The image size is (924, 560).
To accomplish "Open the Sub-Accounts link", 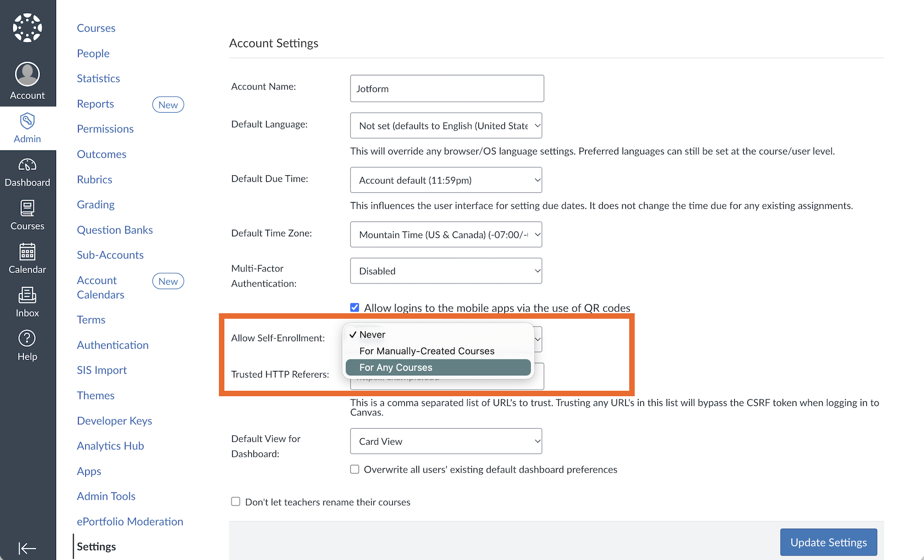I will tap(111, 255).
